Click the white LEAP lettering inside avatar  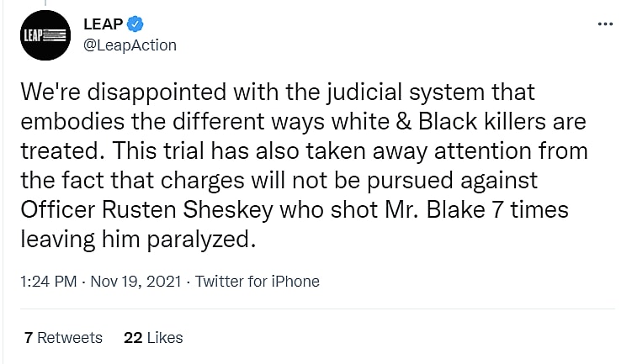pos(33,36)
